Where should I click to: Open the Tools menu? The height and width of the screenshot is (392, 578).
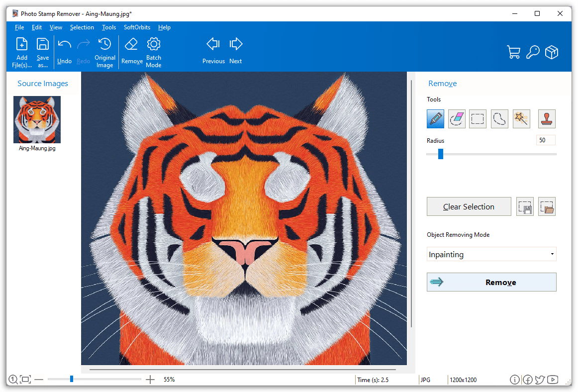[x=109, y=27]
